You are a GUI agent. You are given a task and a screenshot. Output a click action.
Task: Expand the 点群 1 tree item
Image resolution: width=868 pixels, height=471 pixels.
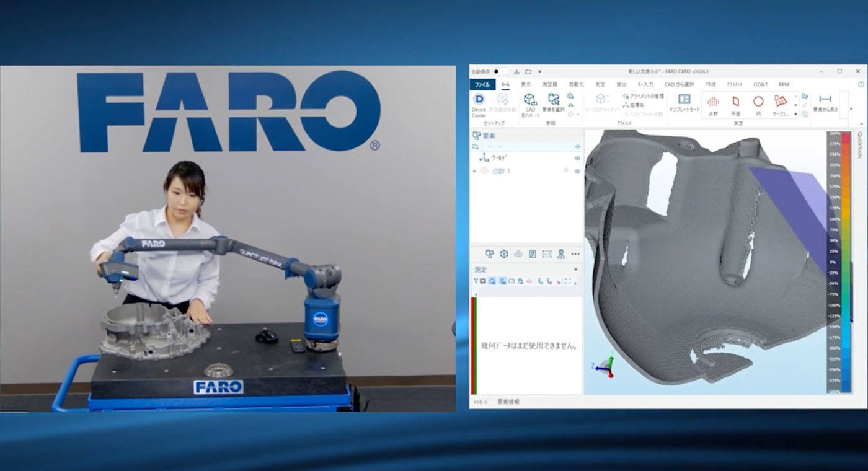tap(475, 171)
